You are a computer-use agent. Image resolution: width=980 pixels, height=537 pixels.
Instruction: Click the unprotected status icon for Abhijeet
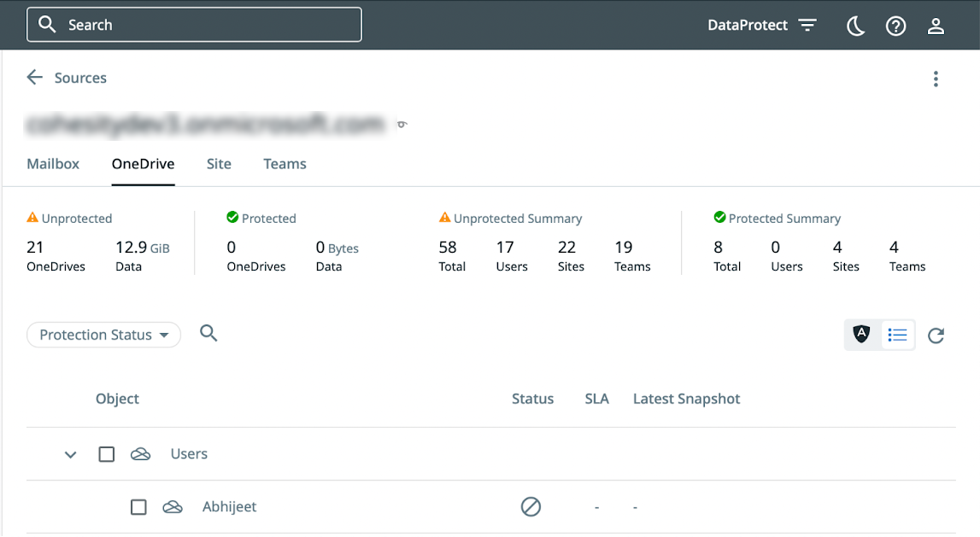click(x=531, y=506)
